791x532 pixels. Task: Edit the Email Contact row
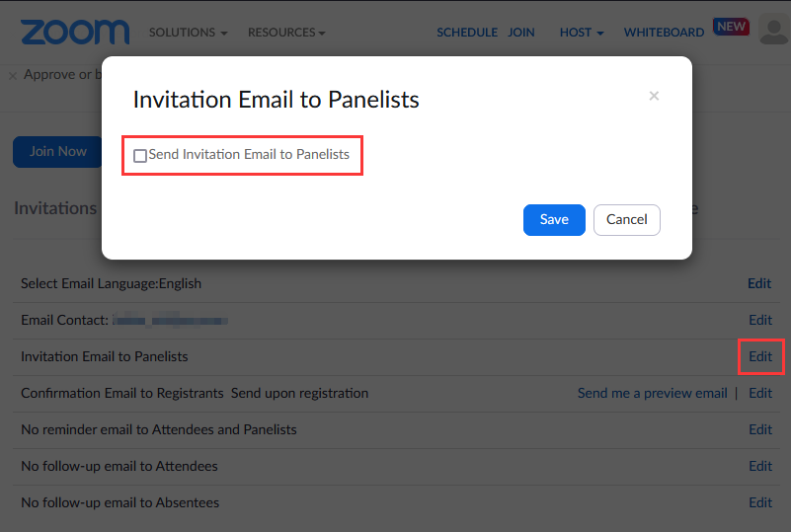[x=759, y=320]
